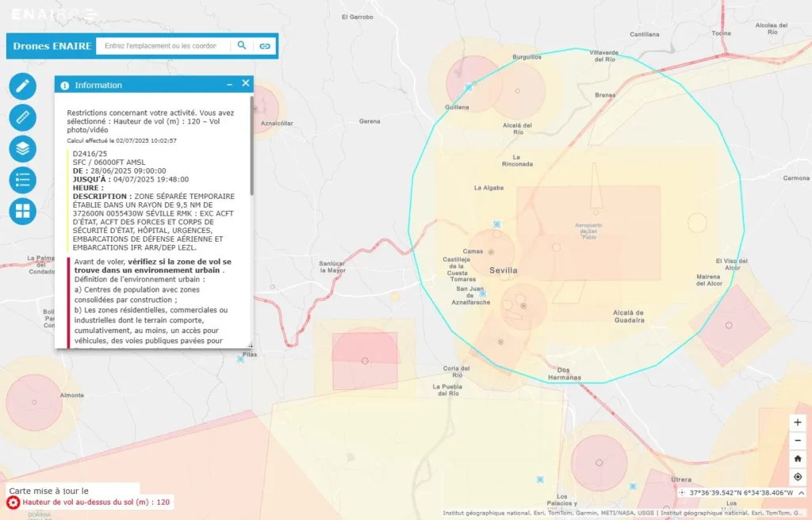Click the Carmona town label

pyautogui.click(x=796, y=178)
